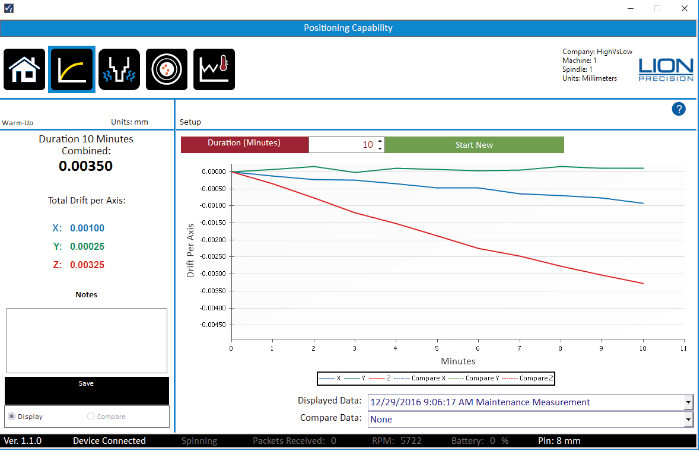Click the app icon in title bar
700x451 pixels.
[x=8, y=8]
